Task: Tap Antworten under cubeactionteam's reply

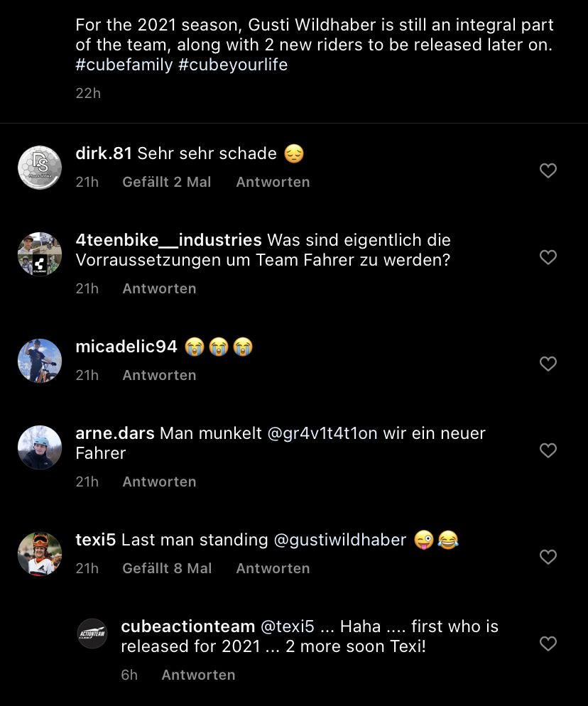Action: coord(198,675)
